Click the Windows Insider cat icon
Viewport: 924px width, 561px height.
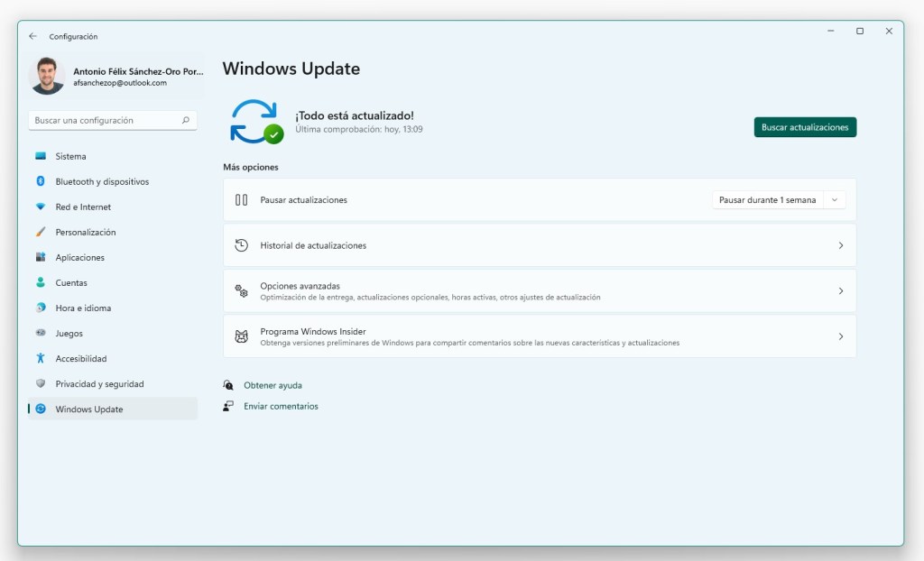[241, 336]
